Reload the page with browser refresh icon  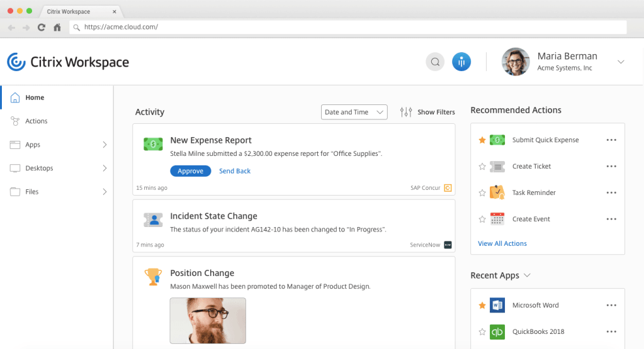click(42, 27)
